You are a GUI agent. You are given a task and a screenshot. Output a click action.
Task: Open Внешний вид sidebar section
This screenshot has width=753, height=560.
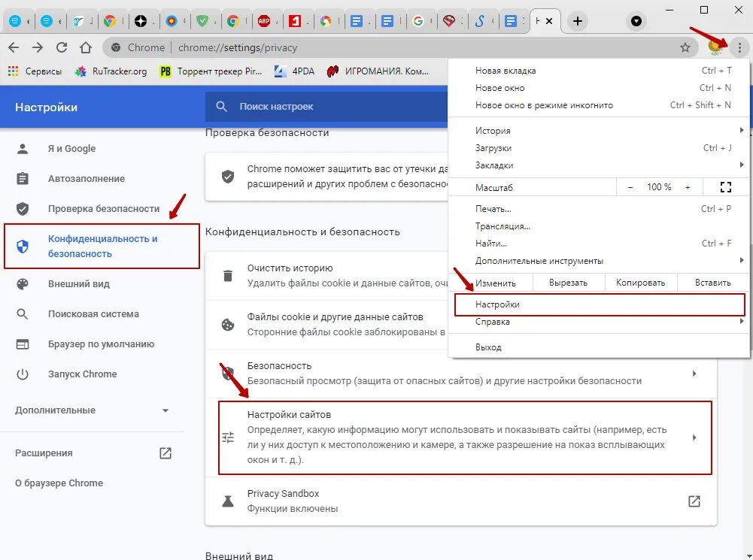point(79,284)
